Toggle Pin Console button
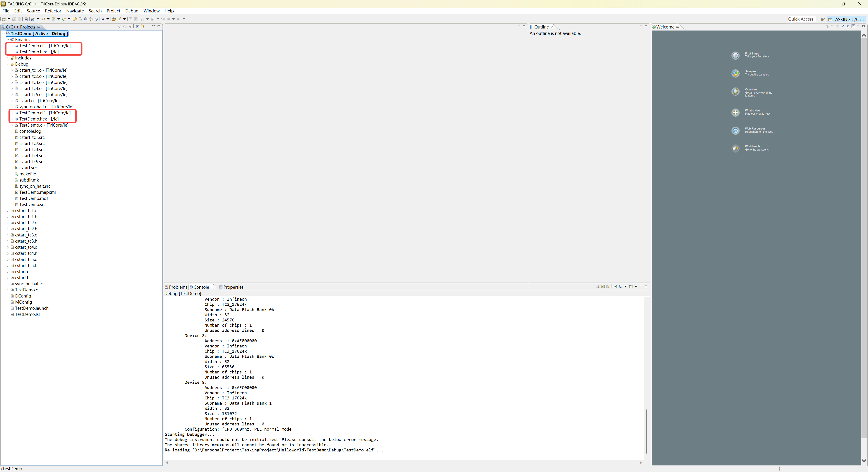Viewport: 868px width, 472px height. (x=615, y=287)
